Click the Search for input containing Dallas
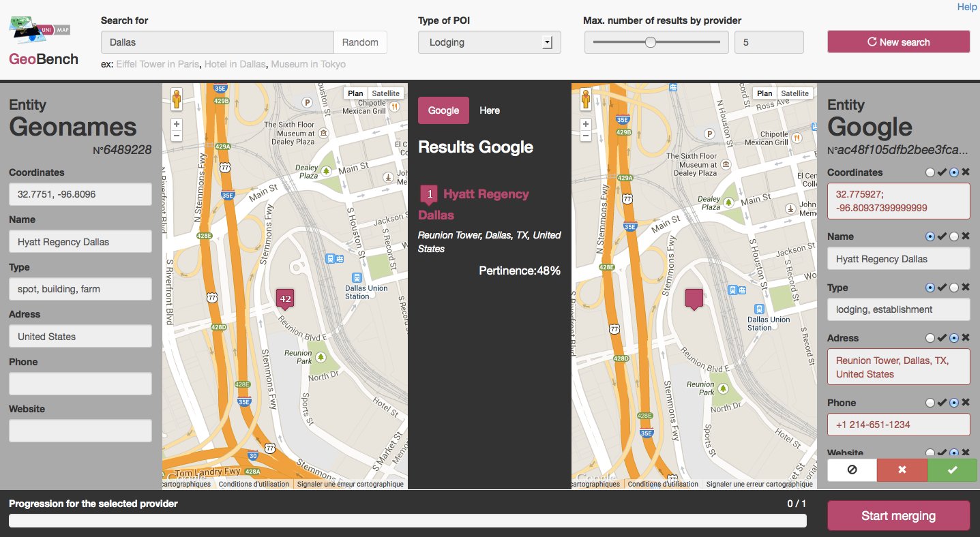The image size is (980, 537). (x=218, y=42)
